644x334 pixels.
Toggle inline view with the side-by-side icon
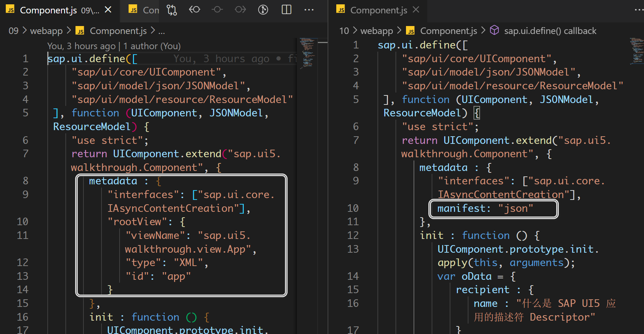click(x=286, y=10)
